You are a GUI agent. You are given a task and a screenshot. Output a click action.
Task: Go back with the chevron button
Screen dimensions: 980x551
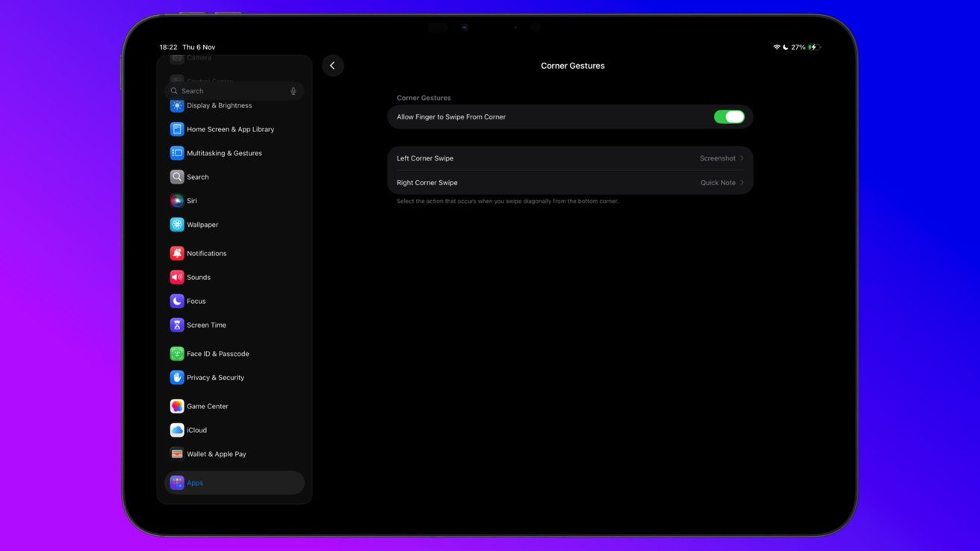[333, 65]
